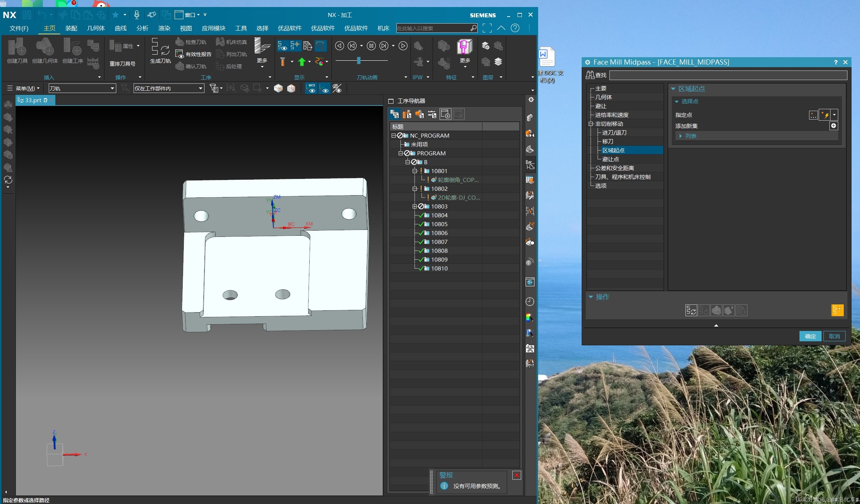The image size is (860, 504).
Task: Collapse the NC_PROGRAM tree node
Action: pos(393,135)
